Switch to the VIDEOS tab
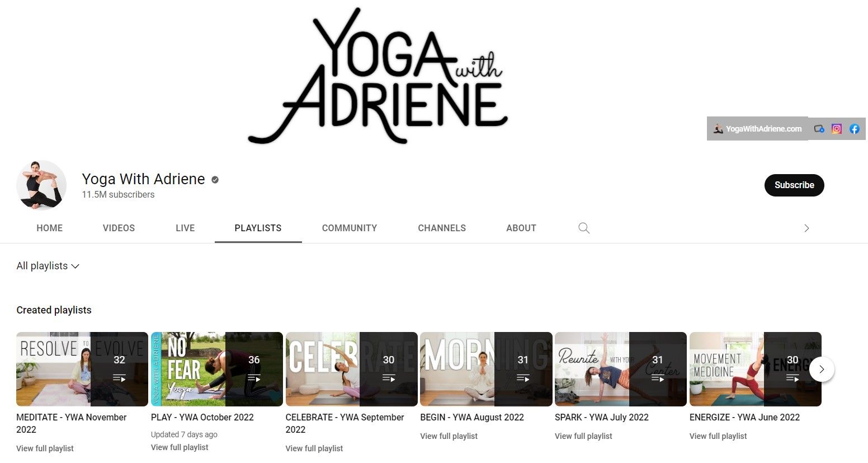 tap(119, 228)
